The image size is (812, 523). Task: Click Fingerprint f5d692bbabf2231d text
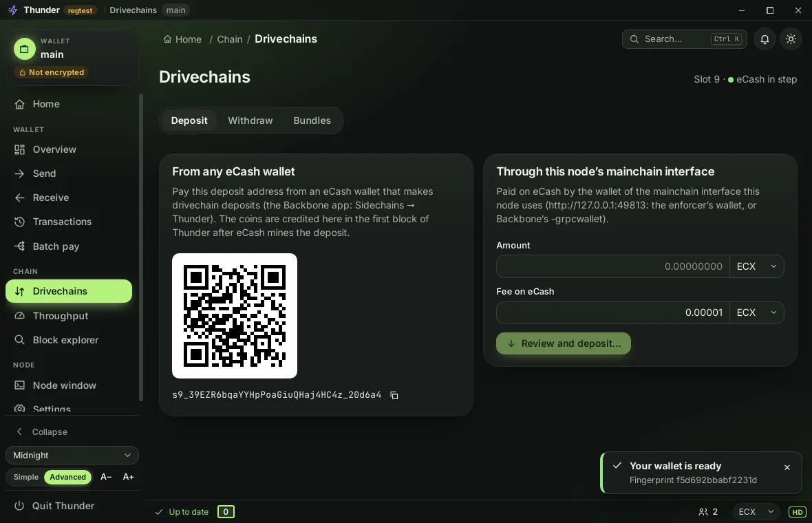click(x=693, y=480)
